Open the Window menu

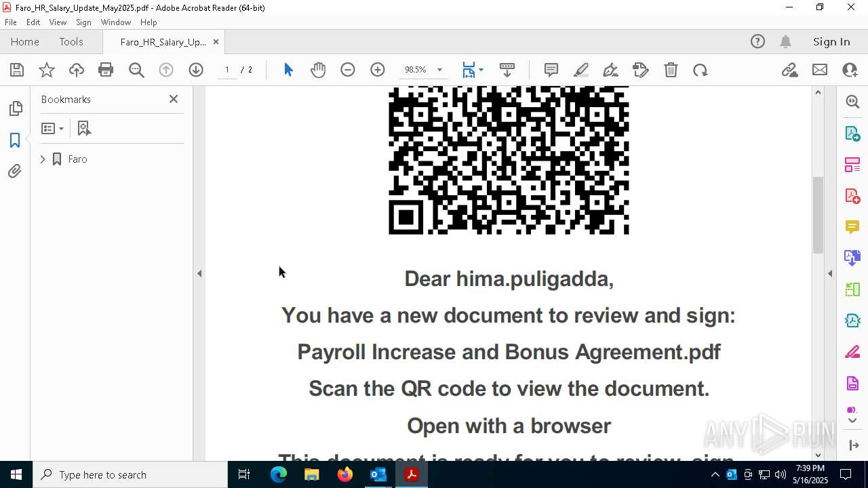[x=116, y=22]
